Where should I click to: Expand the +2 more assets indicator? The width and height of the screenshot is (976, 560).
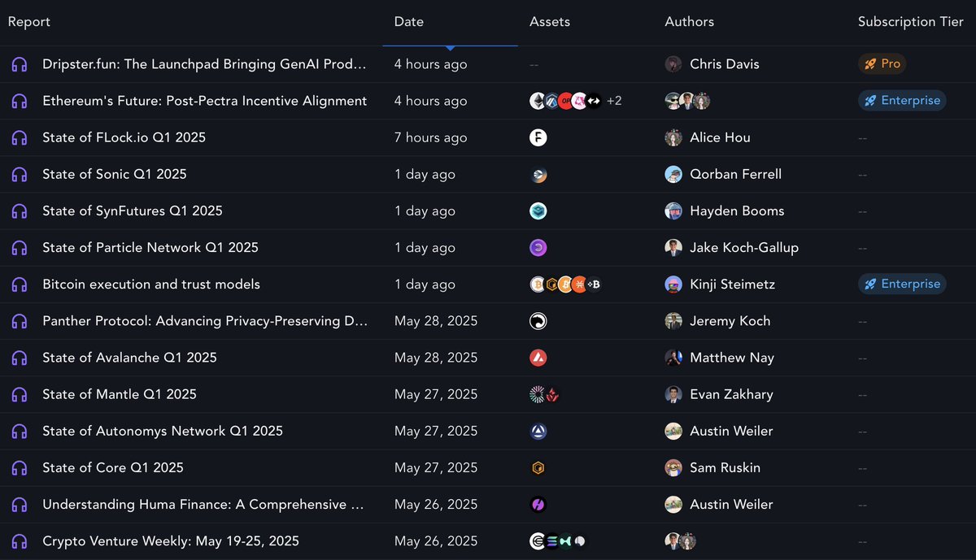614,101
